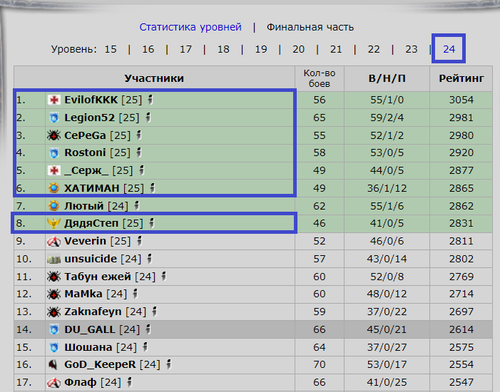This screenshot has width=500, height=392.
Task: Select level 16 tab
Action: coord(148,49)
